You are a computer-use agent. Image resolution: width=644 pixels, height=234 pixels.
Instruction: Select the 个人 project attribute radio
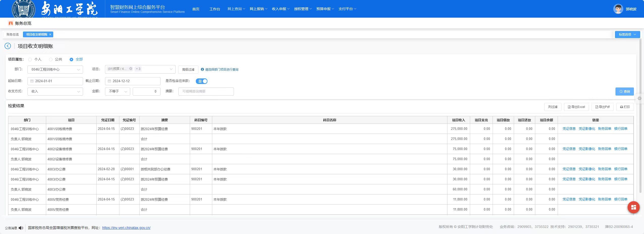(30, 60)
